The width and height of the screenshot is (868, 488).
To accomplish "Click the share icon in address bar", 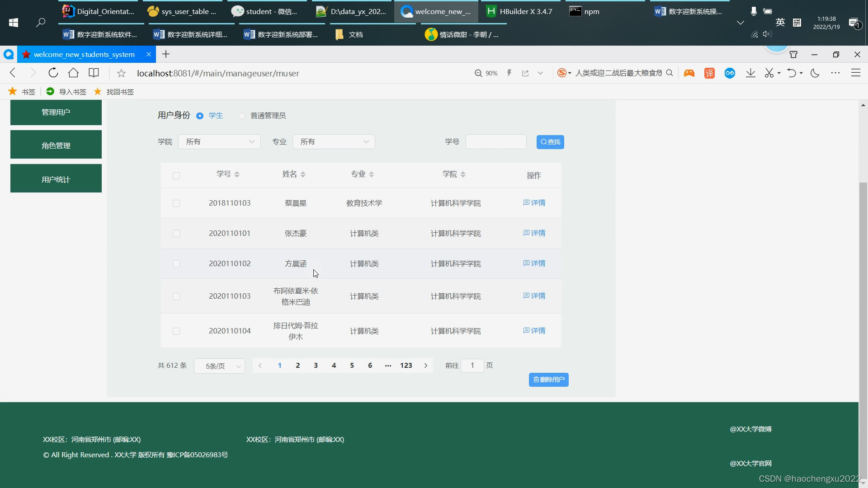I will coord(525,73).
